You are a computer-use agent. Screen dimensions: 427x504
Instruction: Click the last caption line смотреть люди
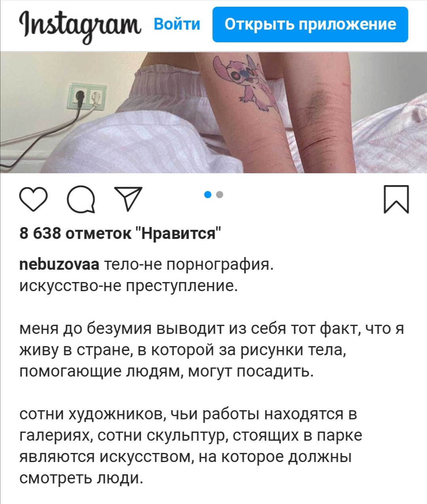point(81,478)
